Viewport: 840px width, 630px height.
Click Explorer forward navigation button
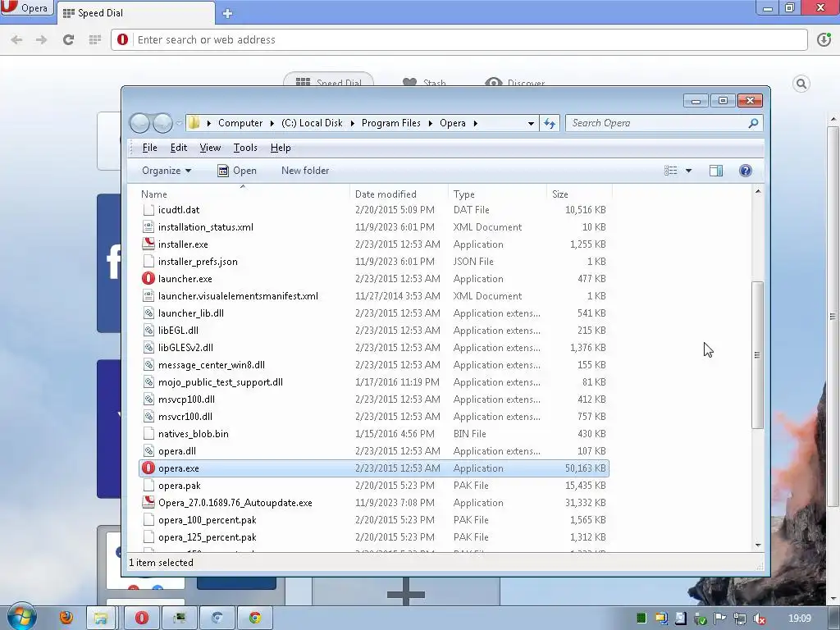(x=163, y=123)
